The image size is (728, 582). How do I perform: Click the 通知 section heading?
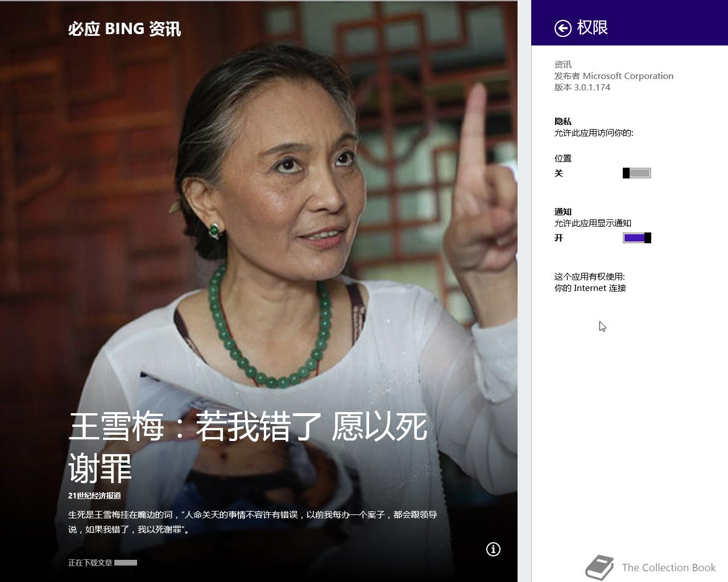[563, 212]
